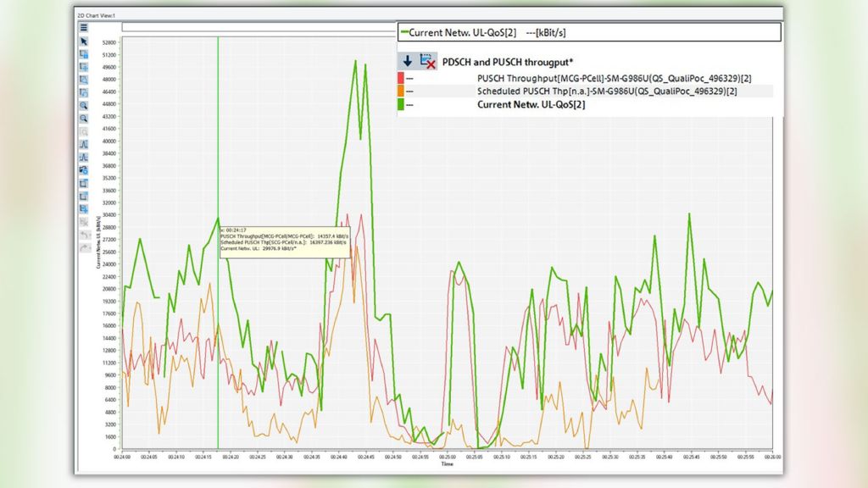This screenshot has height=488, width=868.
Task: Open the Current Netw. UL-QoS[2] selector box
Action: [588, 32]
